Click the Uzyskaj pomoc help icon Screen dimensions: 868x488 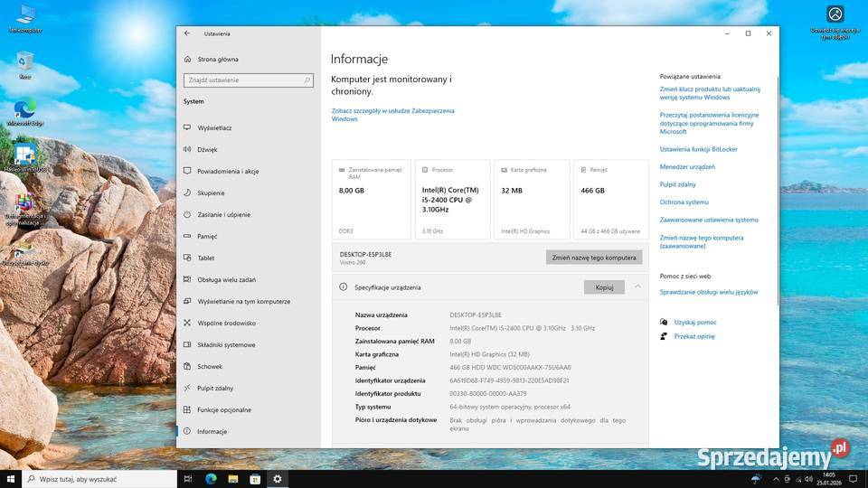click(664, 322)
